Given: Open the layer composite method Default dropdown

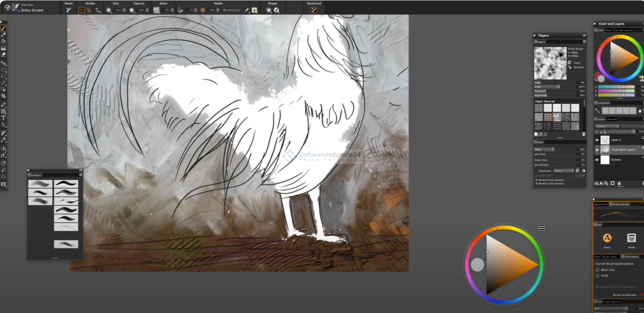Looking at the screenshot, I should (607, 126).
